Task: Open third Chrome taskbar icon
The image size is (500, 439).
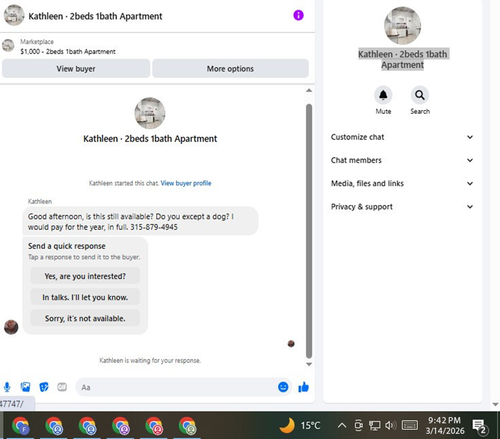Action: pos(88,426)
